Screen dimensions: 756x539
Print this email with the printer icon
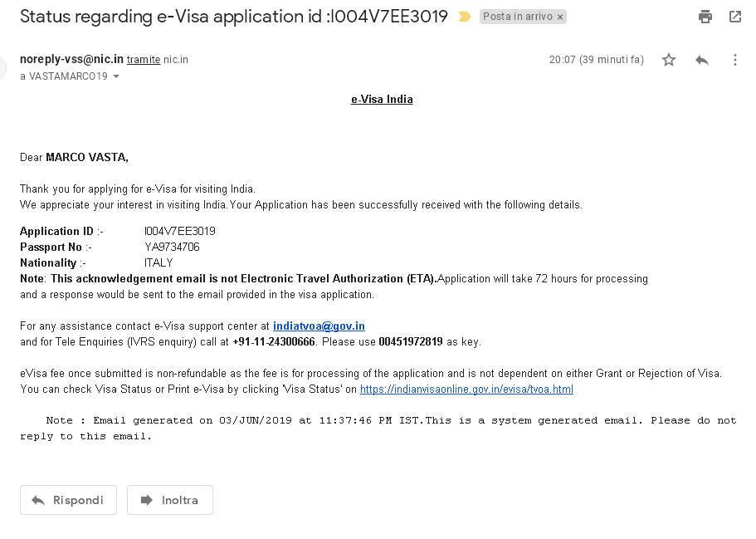tap(705, 17)
